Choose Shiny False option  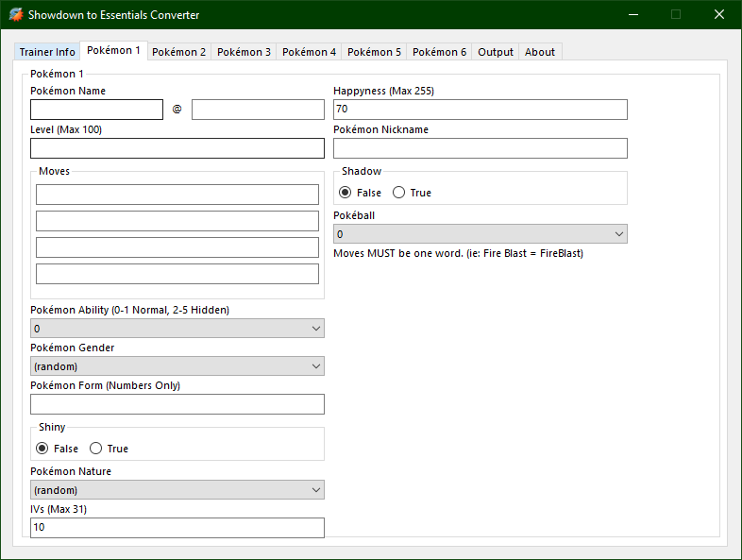tap(42, 449)
